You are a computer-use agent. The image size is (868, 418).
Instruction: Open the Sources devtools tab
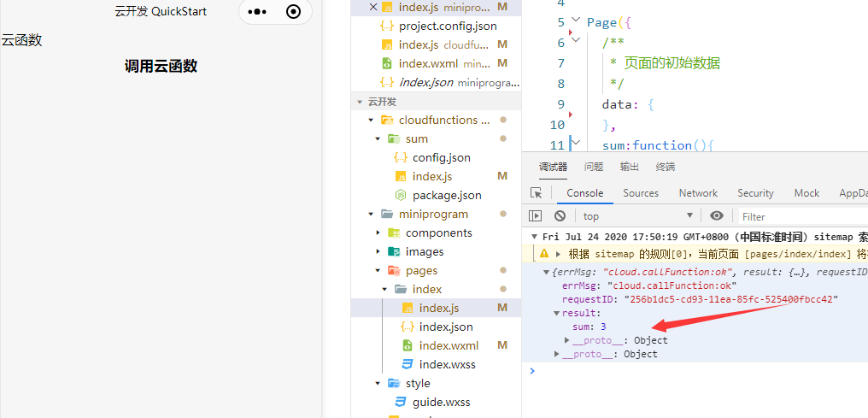641,193
